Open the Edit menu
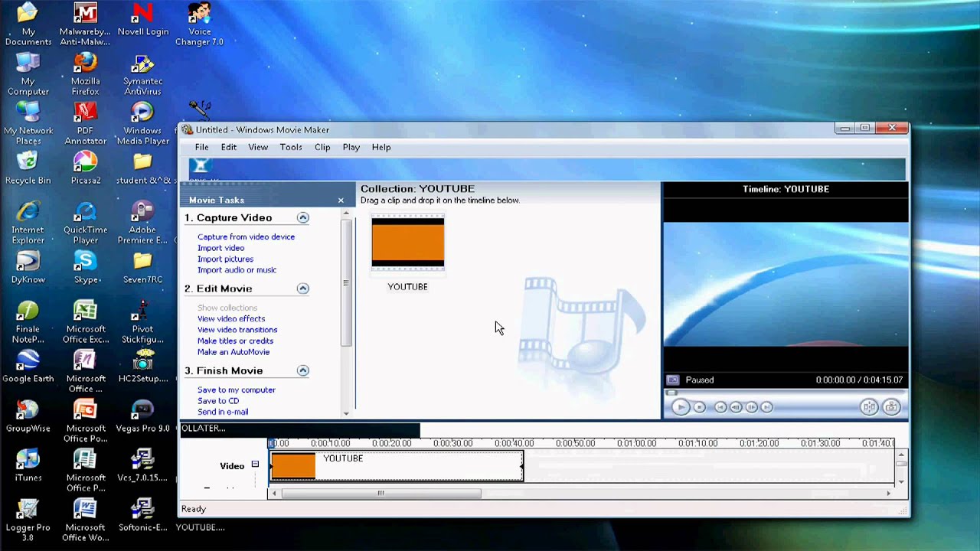Screen dimensions: 980x551 (x=229, y=147)
